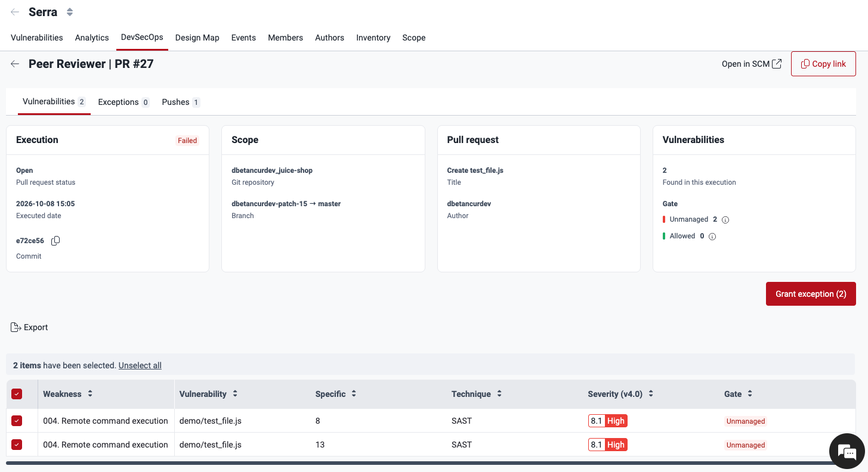Open the Scope tab
The image size is (868, 472).
[x=414, y=38]
